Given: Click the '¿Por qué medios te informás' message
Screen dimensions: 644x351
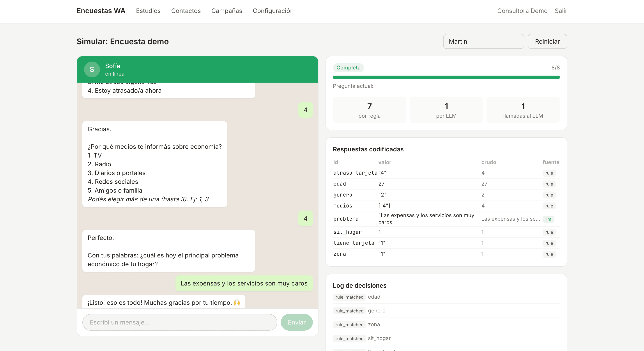Looking at the screenshot, I should tap(154, 164).
